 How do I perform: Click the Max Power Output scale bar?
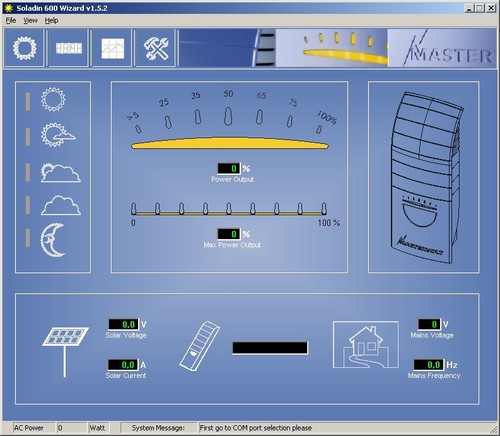[x=229, y=213]
